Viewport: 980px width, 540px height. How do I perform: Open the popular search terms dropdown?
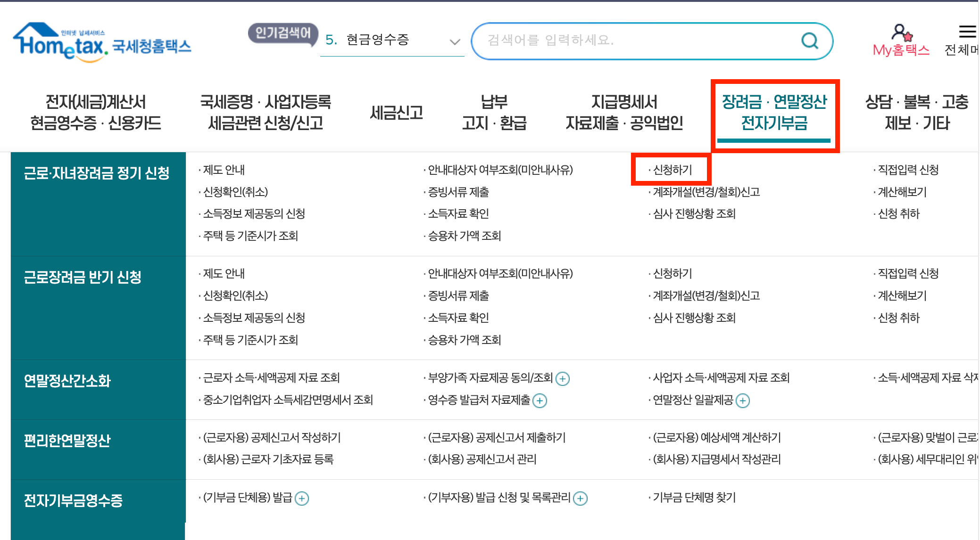coord(454,42)
